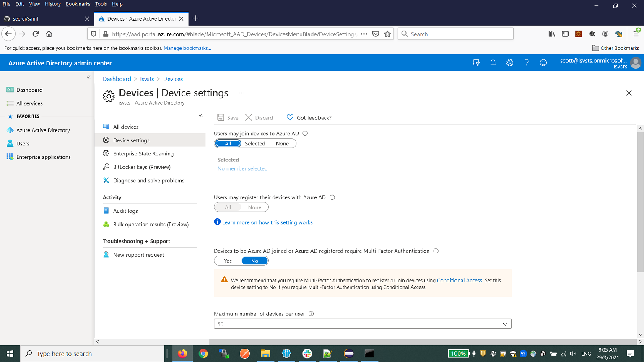Open maximum number of devices dropdown
This screenshot has width=644, height=362.
coord(363,324)
